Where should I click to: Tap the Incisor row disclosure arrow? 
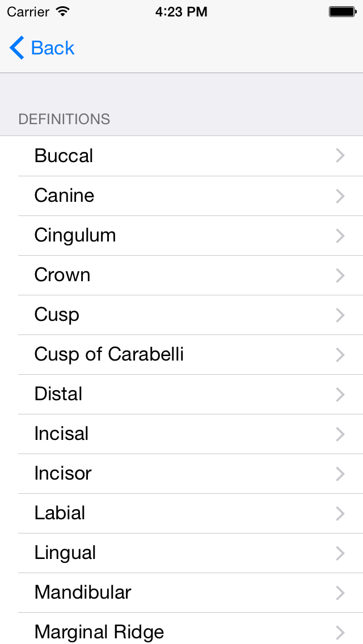click(x=340, y=474)
